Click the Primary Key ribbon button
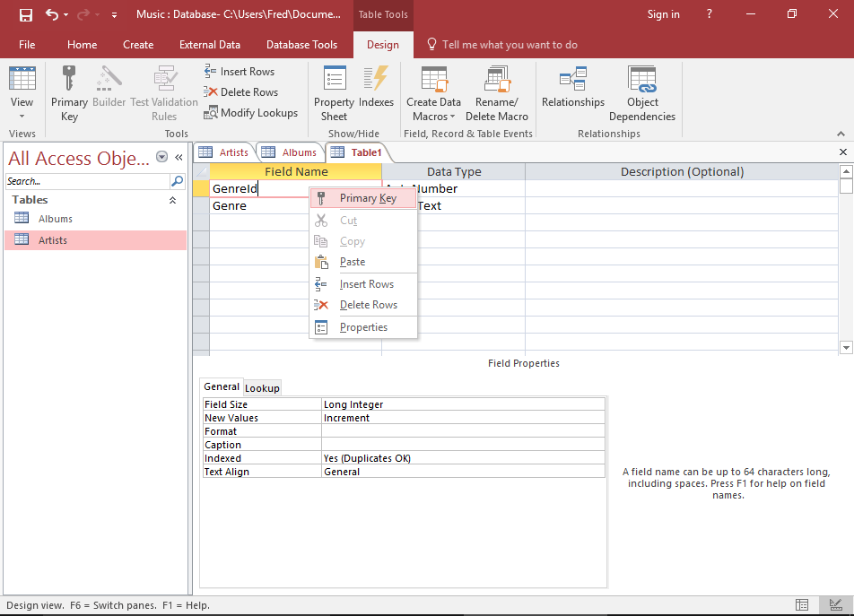Viewport: 854px width, 616px height. tap(69, 93)
